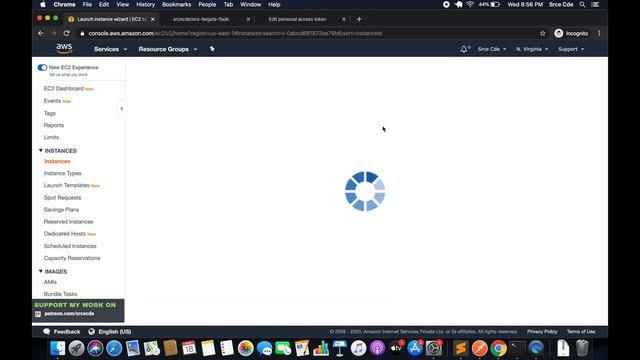Switch to the Edit personal access token tab
Screen dimensions: 640x360
pyautogui.click(x=297, y=19)
